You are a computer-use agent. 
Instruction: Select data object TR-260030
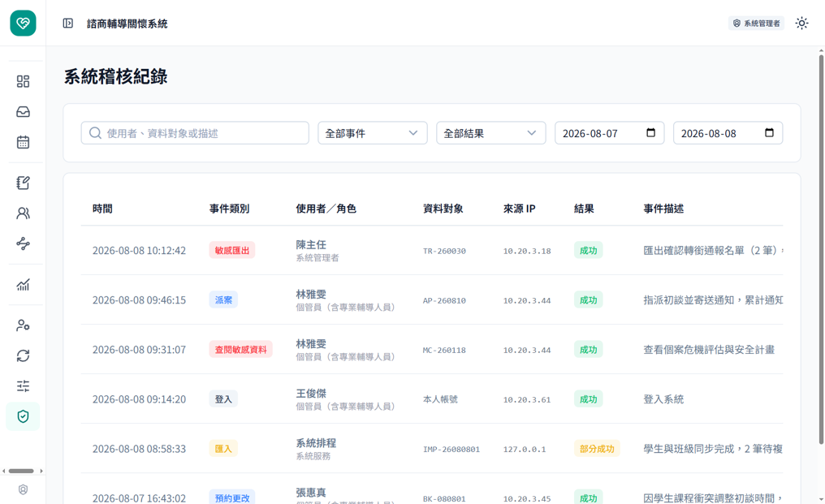tap(445, 251)
